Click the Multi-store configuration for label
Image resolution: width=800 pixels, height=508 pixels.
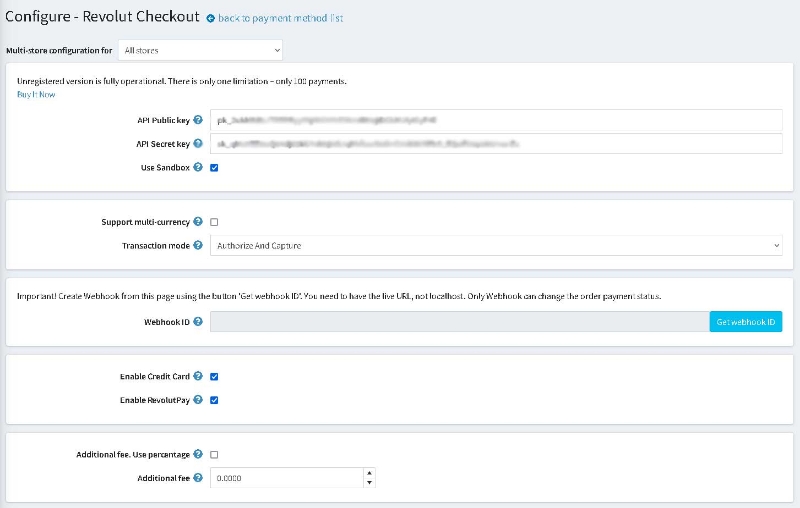[59, 50]
